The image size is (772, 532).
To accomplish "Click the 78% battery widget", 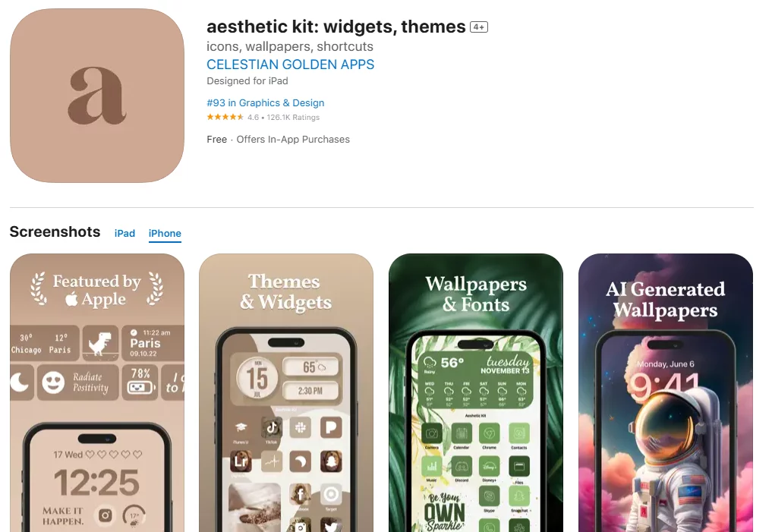I will tap(140, 382).
